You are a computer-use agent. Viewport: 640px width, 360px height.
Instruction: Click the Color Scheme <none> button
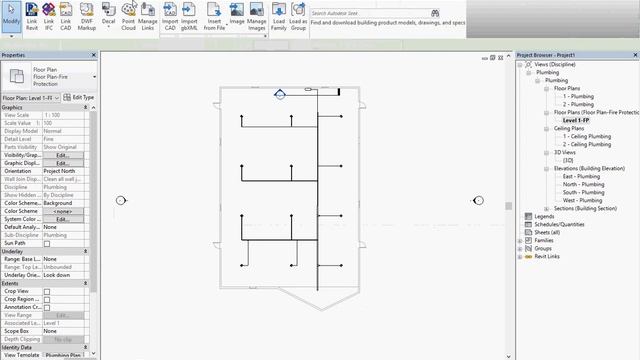[x=63, y=211]
